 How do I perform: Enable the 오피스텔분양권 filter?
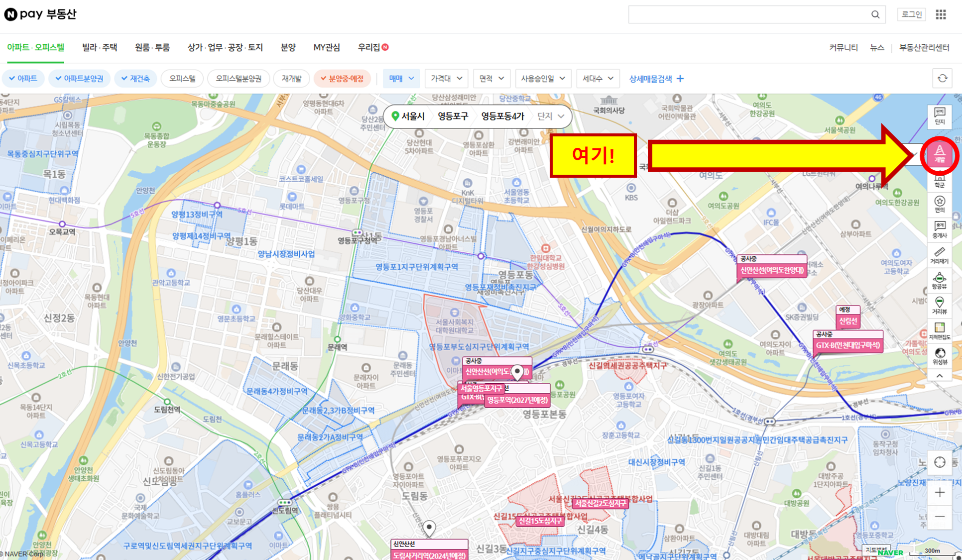pyautogui.click(x=239, y=79)
